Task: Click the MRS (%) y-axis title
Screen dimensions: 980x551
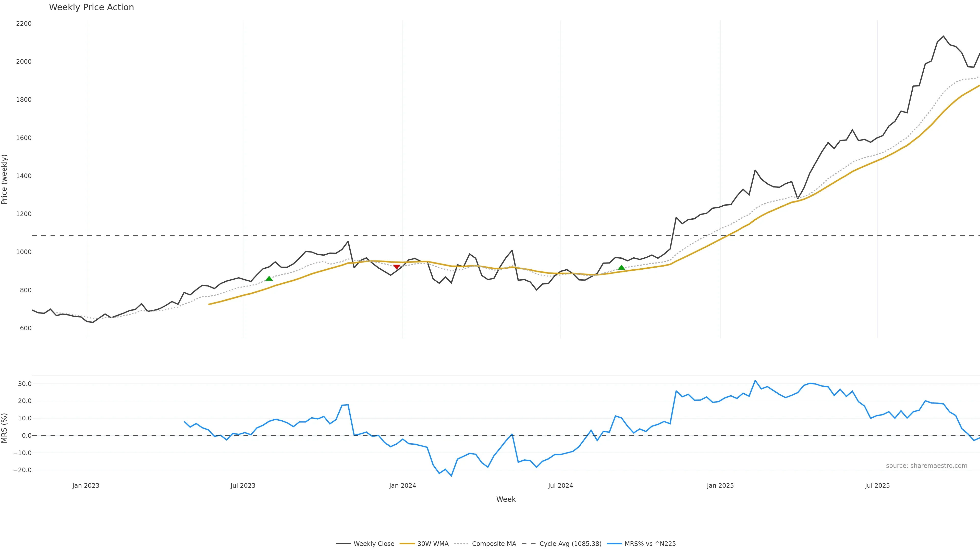Action: 4,428
